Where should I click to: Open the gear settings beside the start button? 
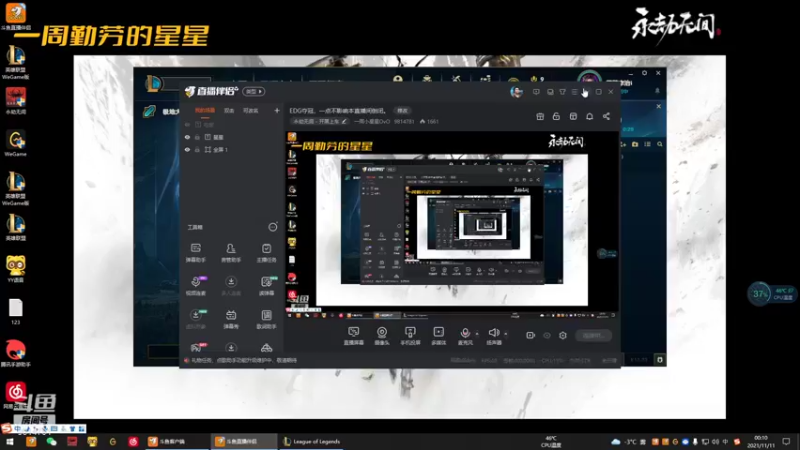click(x=563, y=335)
